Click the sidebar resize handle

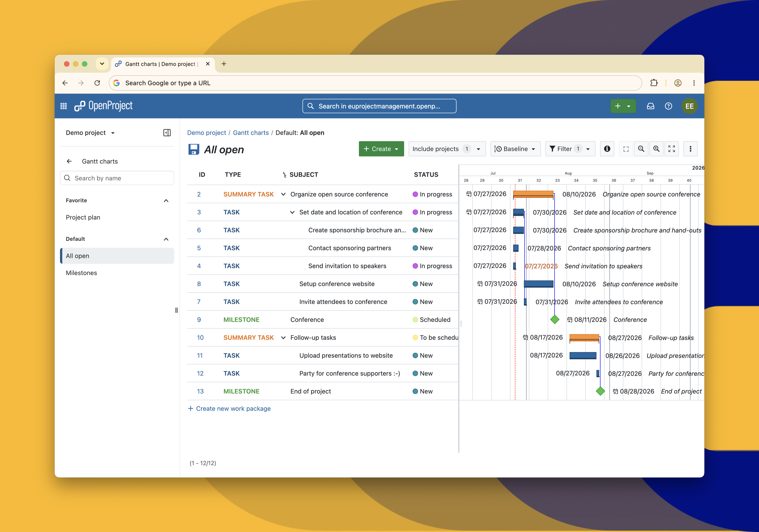pyautogui.click(x=176, y=310)
